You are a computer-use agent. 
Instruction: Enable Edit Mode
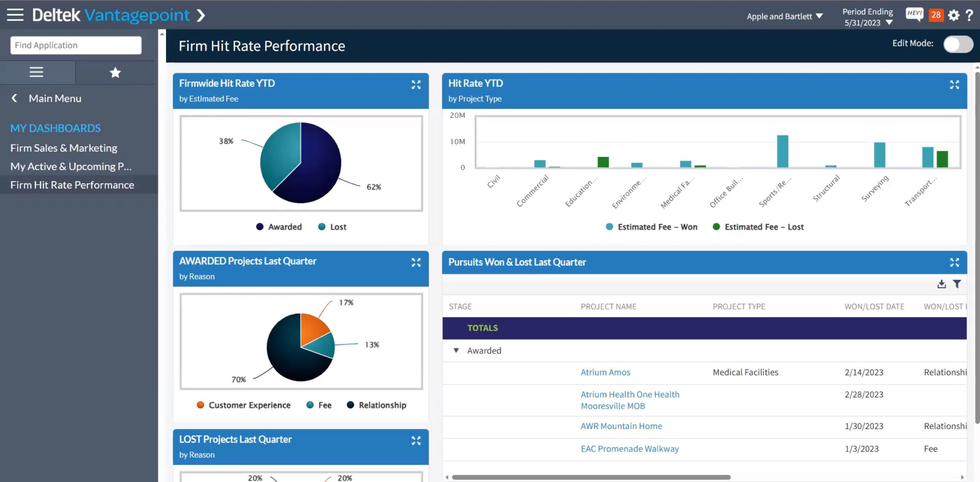point(957,44)
